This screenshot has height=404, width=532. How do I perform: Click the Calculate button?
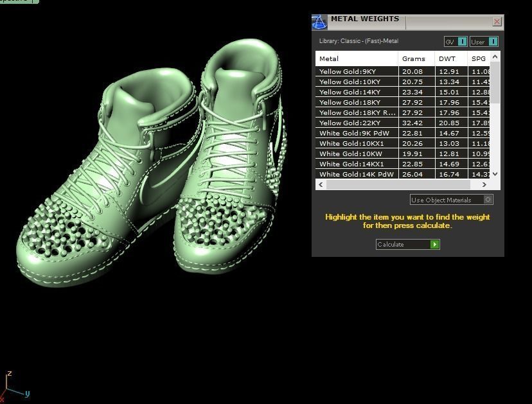tap(408, 244)
